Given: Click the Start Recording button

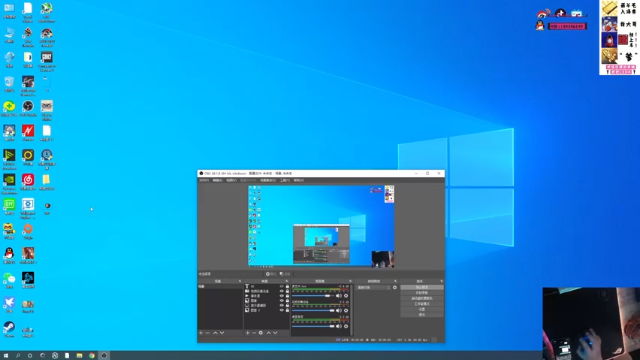Looking at the screenshot, I should pyautogui.click(x=422, y=293).
